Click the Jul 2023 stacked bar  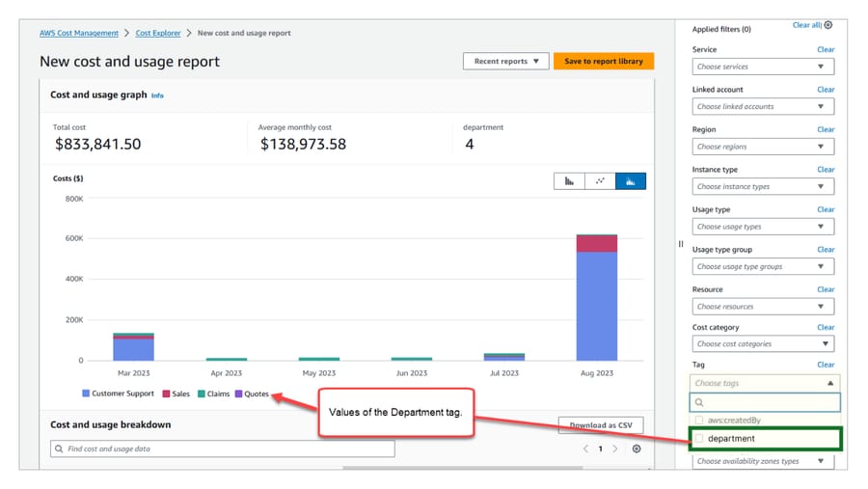tap(503, 357)
